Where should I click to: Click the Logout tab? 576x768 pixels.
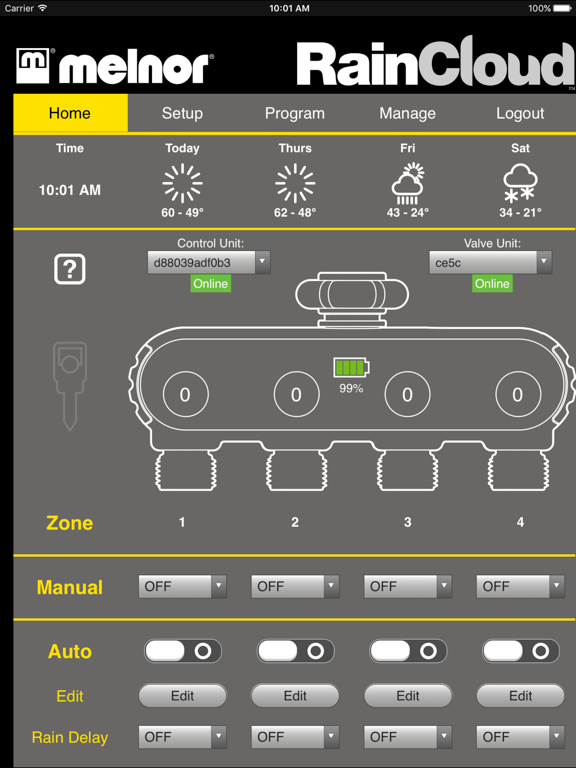click(x=520, y=113)
